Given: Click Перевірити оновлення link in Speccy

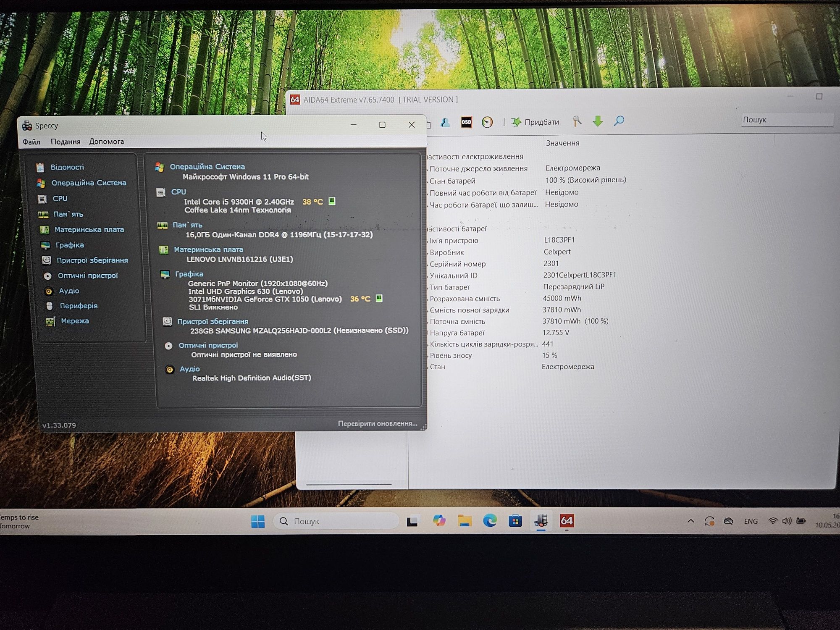Looking at the screenshot, I should coord(378,423).
